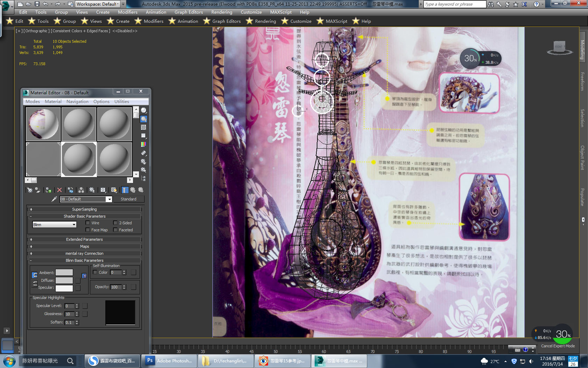Screen dimensions: 588x368
Task: Click the New Scene icon in quick access toolbar
Action: (x=20, y=4)
